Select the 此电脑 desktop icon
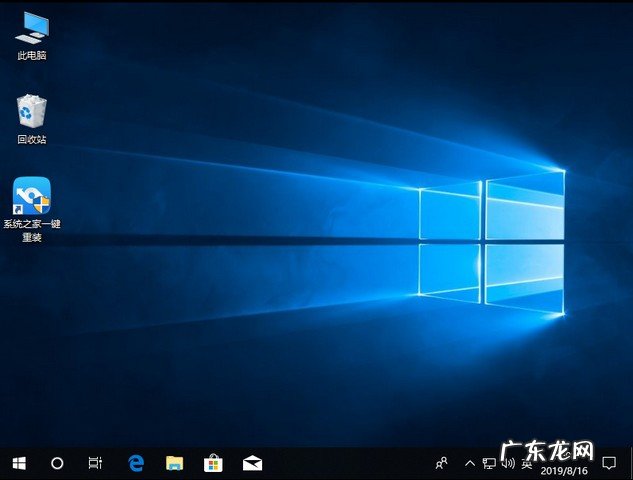Image resolution: width=633 pixels, height=480 pixels. [x=31, y=28]
